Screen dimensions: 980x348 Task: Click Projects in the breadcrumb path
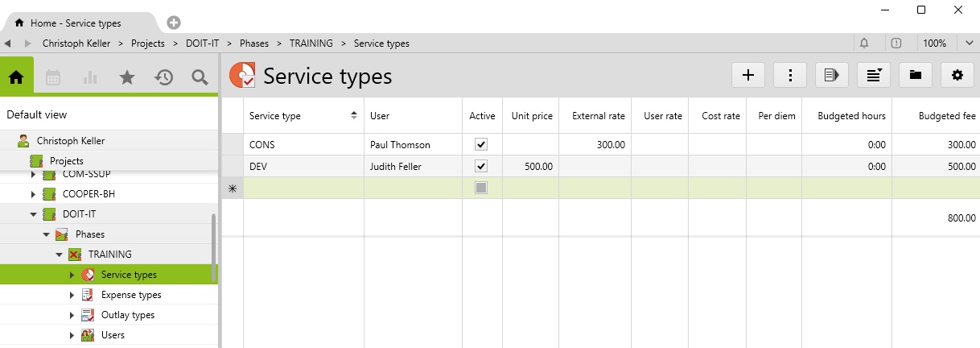pyautogui.click(x=150, y=43)
